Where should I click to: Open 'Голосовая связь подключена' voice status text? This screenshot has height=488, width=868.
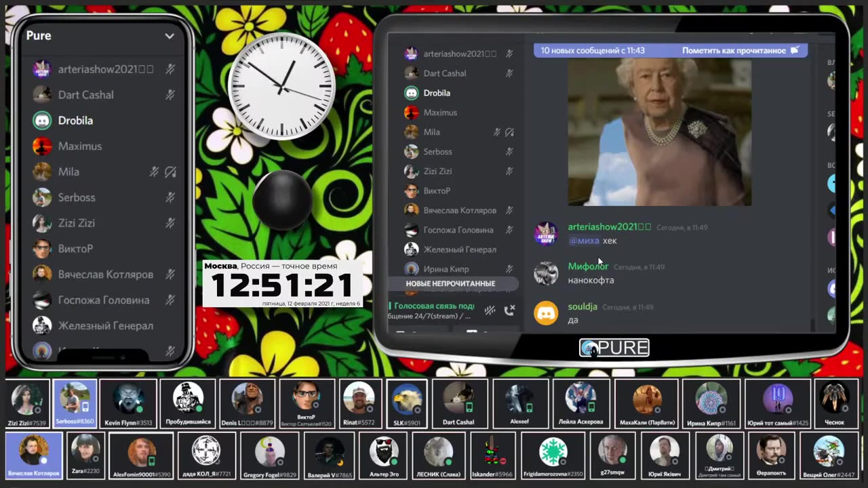[x=434, y=306]
